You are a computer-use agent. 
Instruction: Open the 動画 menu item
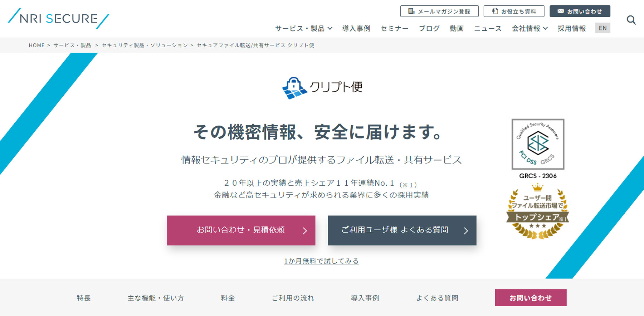pyautogui.click(x=457, y=28)
